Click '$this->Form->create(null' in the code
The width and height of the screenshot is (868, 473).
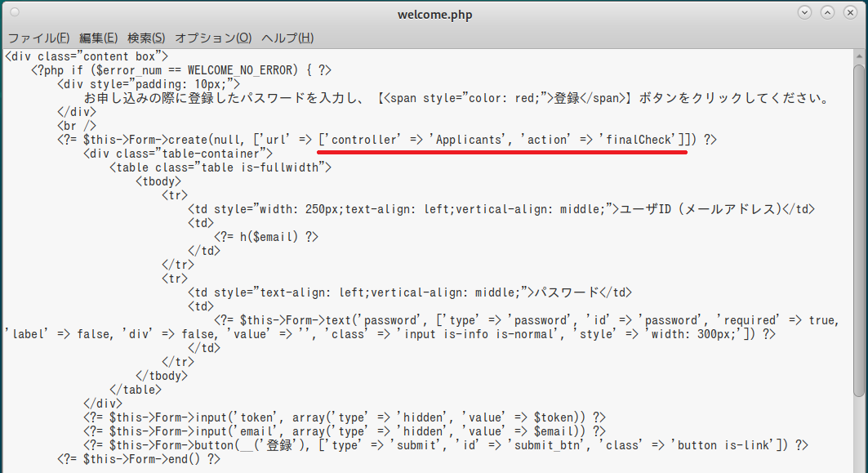click(x=163, y=140)
